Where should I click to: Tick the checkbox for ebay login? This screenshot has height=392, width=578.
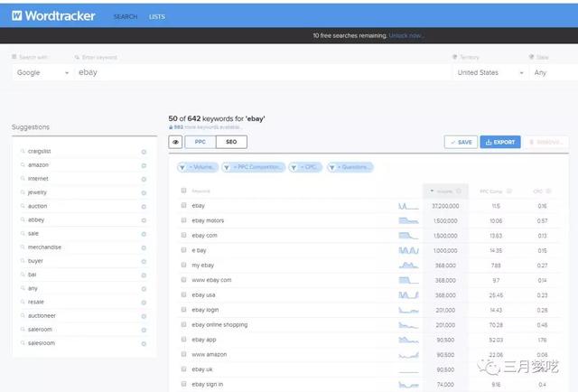click(183, 310)
